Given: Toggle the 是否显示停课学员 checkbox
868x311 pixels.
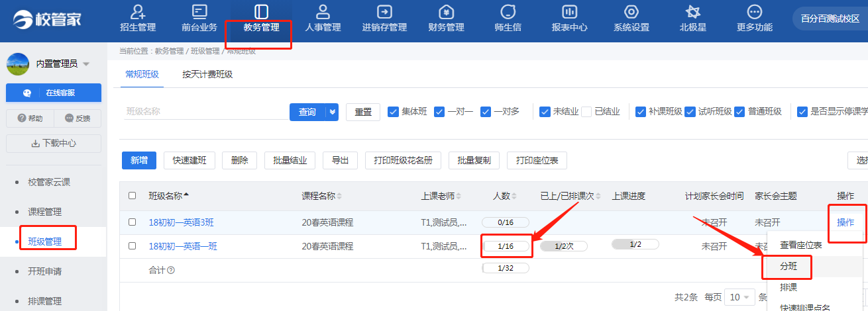Looking at the screenshot, I should pos(802,111).
